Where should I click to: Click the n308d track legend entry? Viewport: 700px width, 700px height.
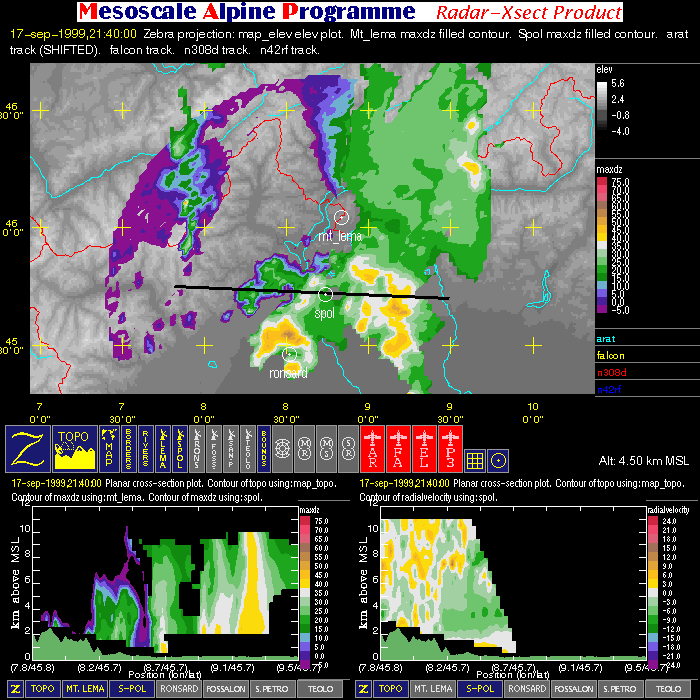tap(612, 372)
